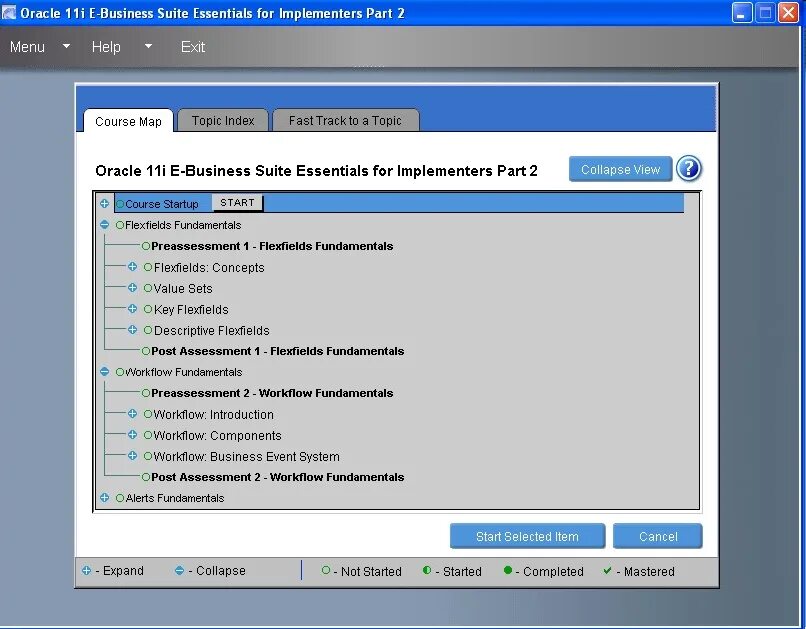This screenshot has width=806, height=629.
Task: Expand the Value Sets node
Action: pos(133,288)
